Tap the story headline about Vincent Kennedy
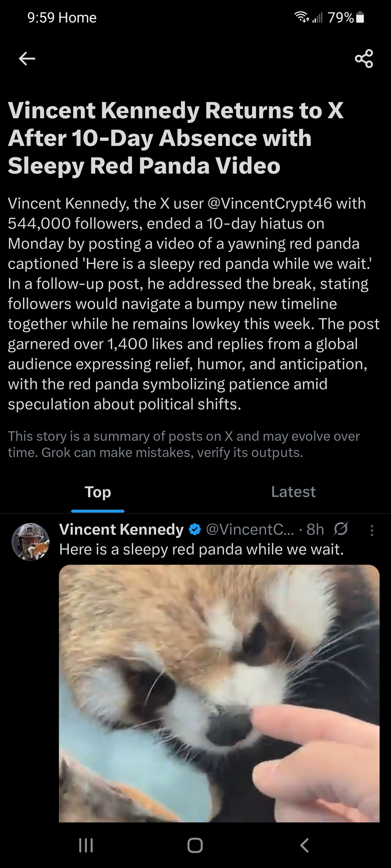This screenshot has height=868, width=391. (175, 138)
